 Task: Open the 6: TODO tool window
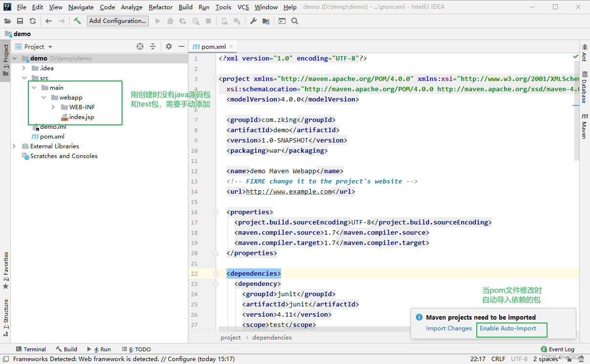[x=136, y=349]
